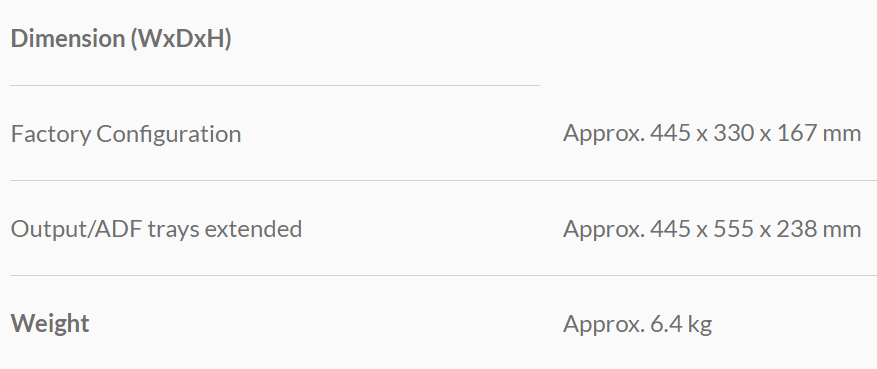Click the word Configuration
The image size is (877, 369).
(169, 134)
